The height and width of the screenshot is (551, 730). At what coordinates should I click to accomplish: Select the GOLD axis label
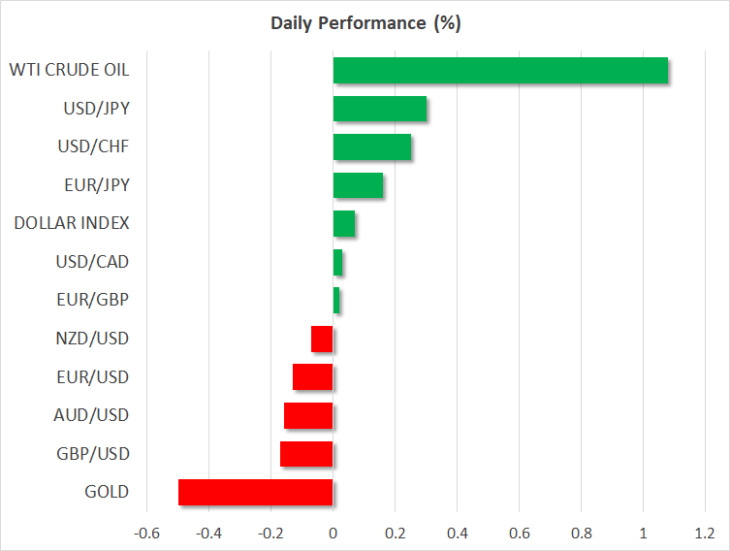(x=107, y=492)
